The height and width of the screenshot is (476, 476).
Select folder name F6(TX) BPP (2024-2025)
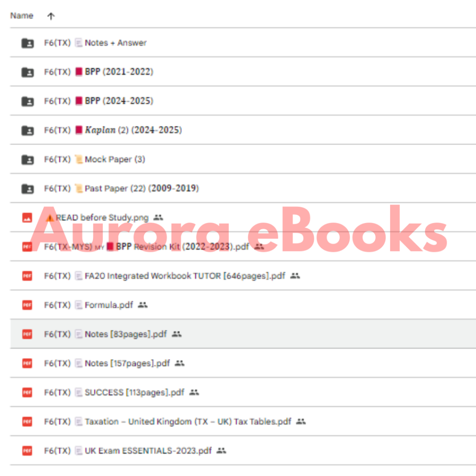[x=99, y=101]
